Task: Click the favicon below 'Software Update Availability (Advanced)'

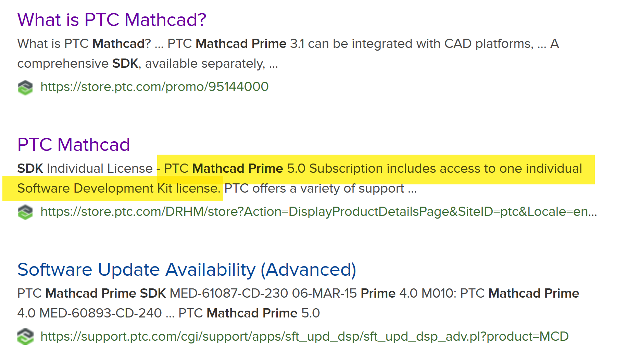Action: (x=25, y=337)
